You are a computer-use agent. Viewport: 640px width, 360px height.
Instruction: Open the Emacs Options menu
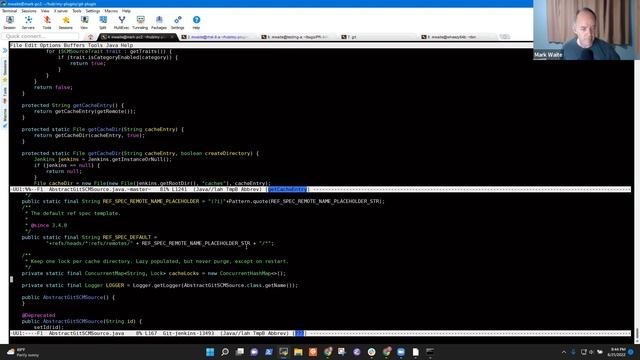50,45
